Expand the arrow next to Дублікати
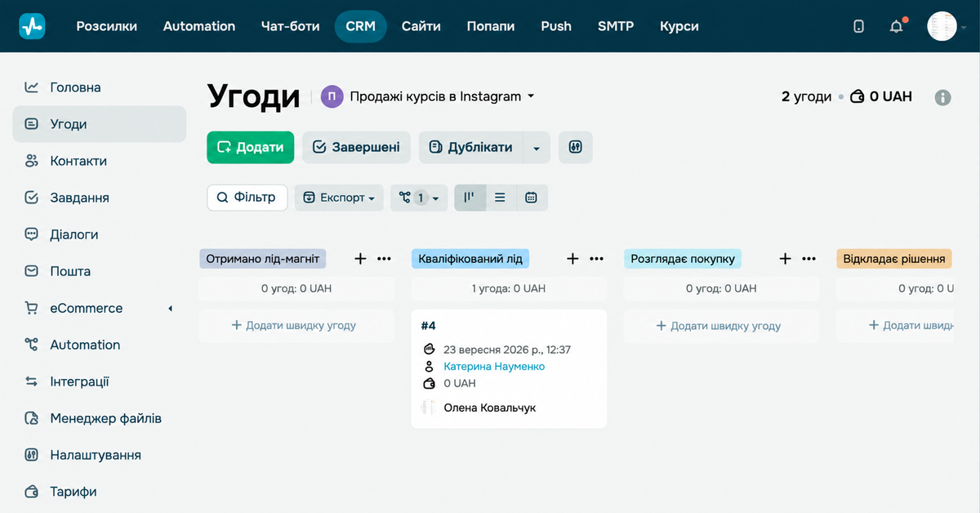This screenshot has width=980, height=513. point(537,148)
